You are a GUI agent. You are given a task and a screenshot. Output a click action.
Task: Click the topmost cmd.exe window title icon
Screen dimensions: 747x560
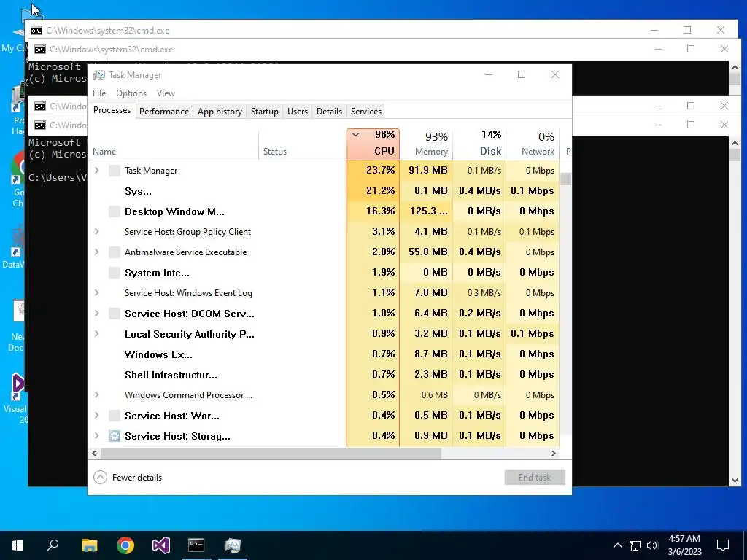pos(36,31)
